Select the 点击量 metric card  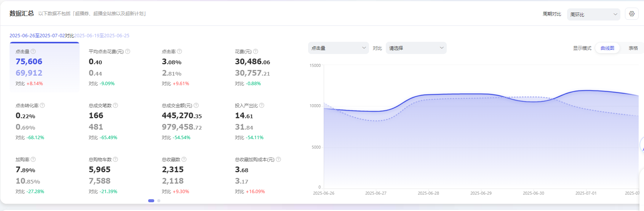tap(44, 67)
